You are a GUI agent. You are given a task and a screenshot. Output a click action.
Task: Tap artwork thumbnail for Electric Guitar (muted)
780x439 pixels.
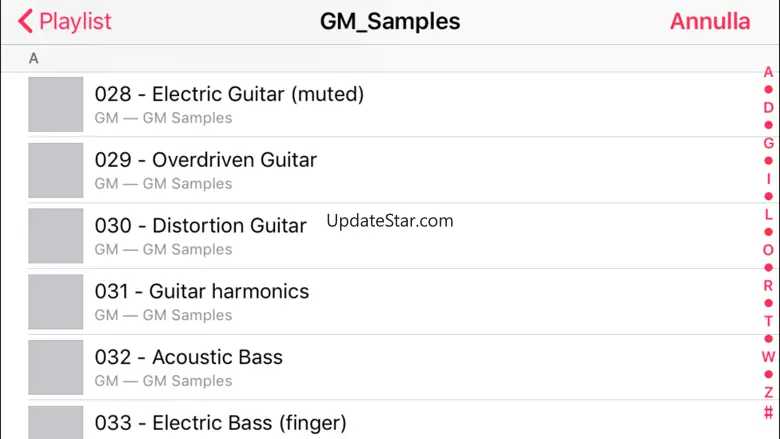pyautogui.click(x=56, y=105)
